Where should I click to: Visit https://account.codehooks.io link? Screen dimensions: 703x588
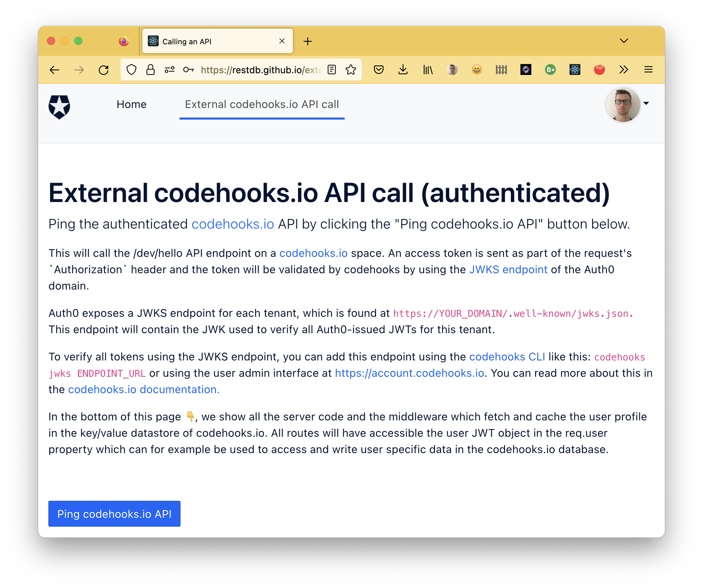point(409,373)
